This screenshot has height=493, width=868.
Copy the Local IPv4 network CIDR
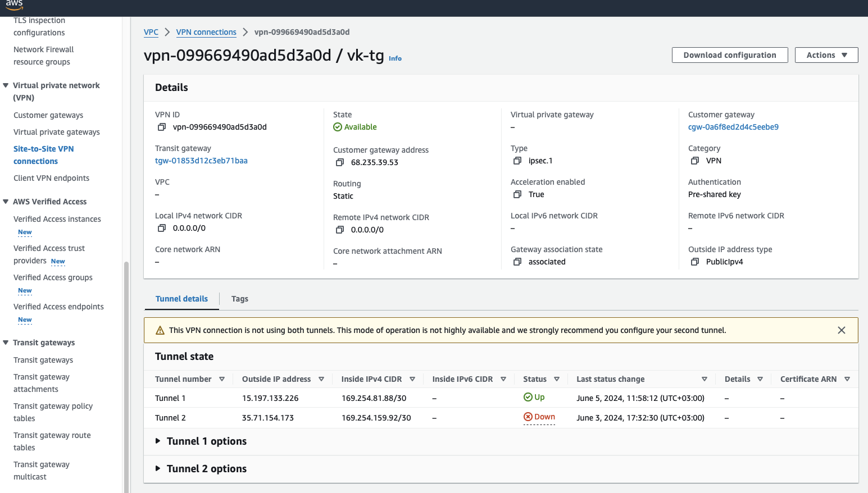pyautogui.click(x=162, y=229)
